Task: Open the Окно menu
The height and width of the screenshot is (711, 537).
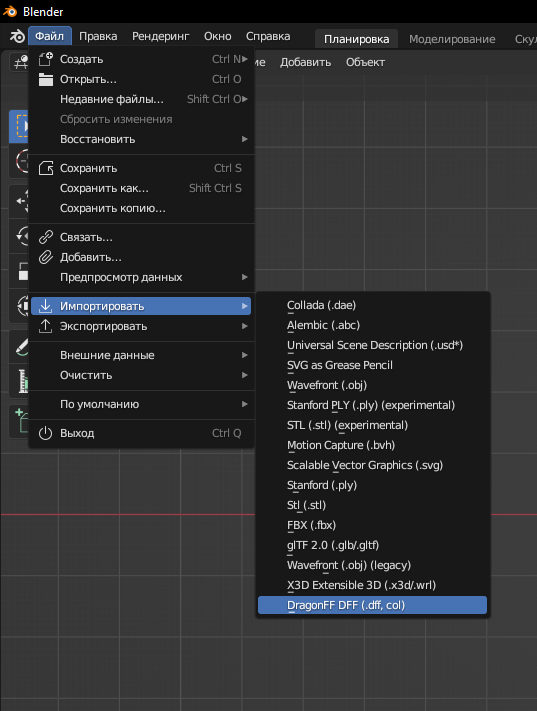Action: point(218,36)
